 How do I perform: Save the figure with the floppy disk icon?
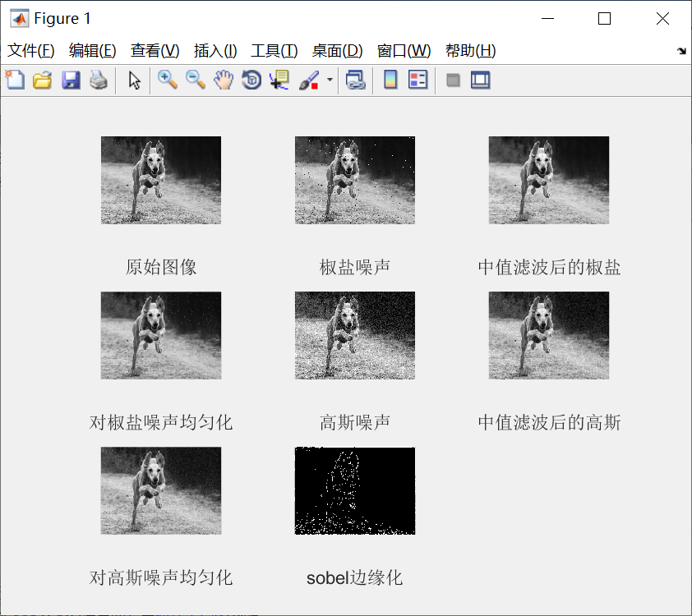coord(71,80)
